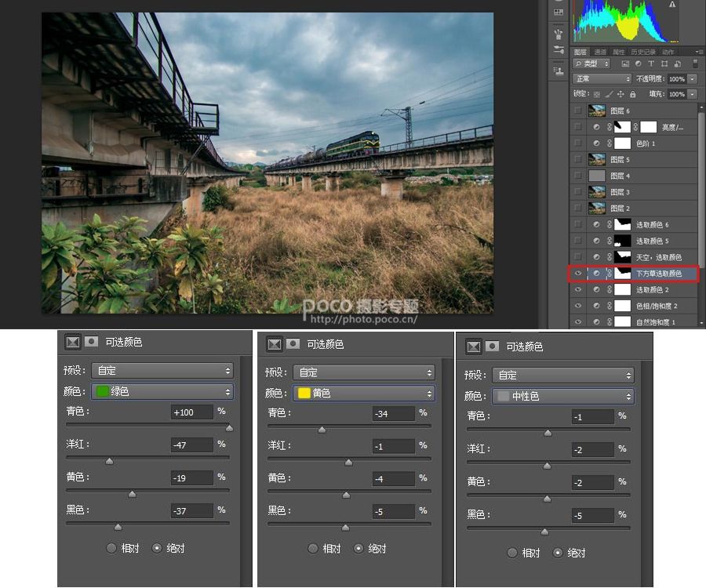Select the 图层 4 layer name

620,176
